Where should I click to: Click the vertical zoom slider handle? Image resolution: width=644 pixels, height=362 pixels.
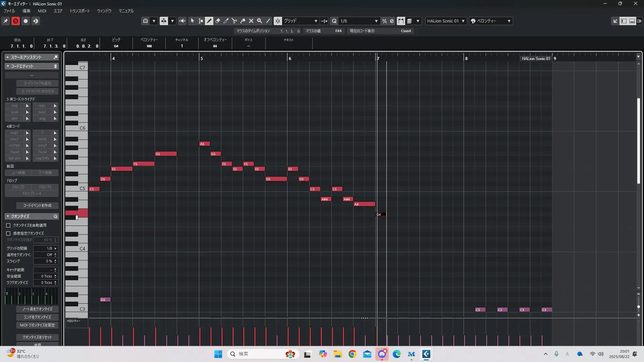coord(638,307)
